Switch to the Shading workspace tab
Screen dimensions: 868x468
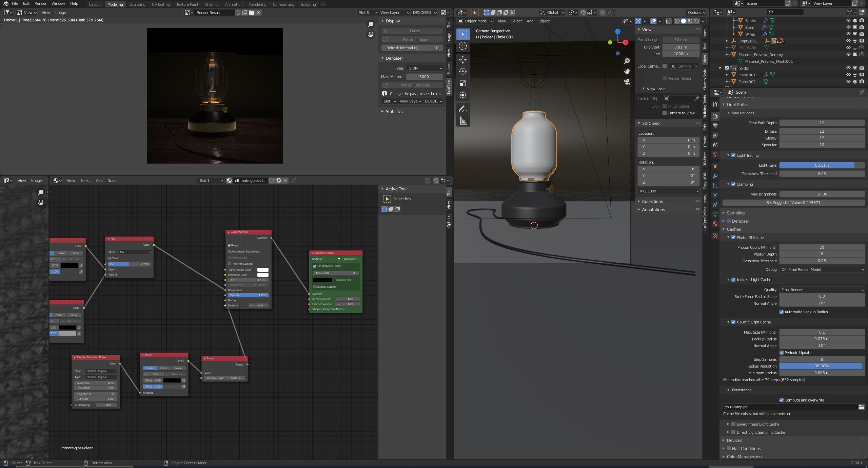click(x=212, y=4)
